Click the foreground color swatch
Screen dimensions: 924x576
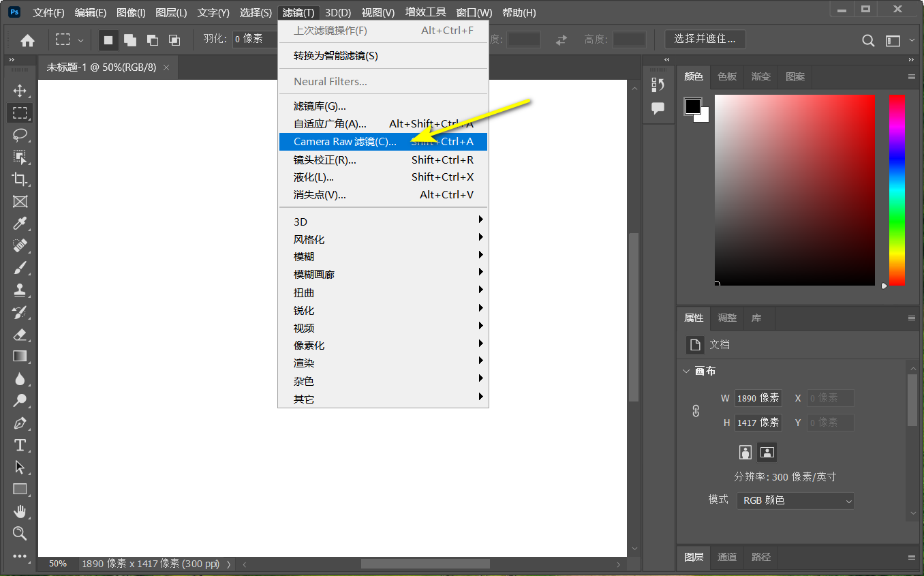click(x=693, y=106)
